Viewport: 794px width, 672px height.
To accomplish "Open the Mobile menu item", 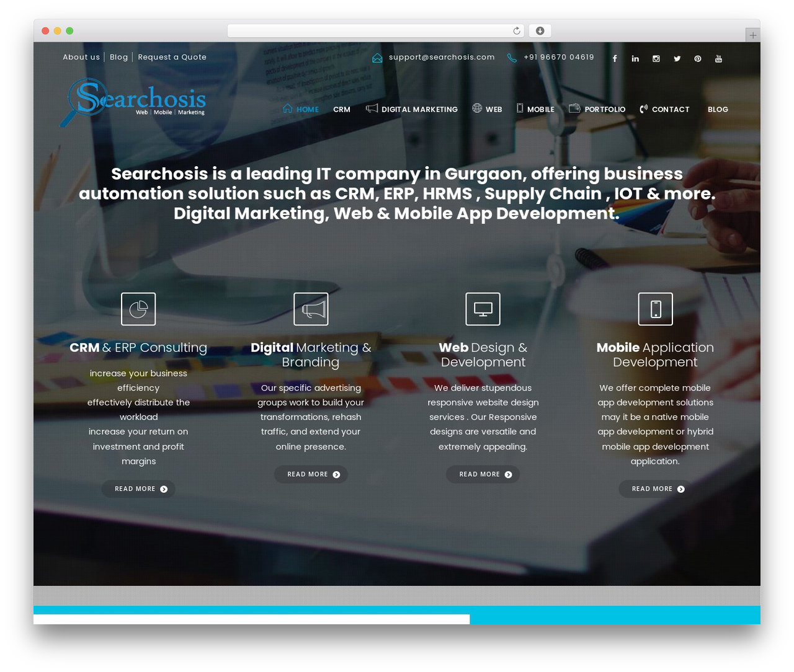I will click(535, 109).
